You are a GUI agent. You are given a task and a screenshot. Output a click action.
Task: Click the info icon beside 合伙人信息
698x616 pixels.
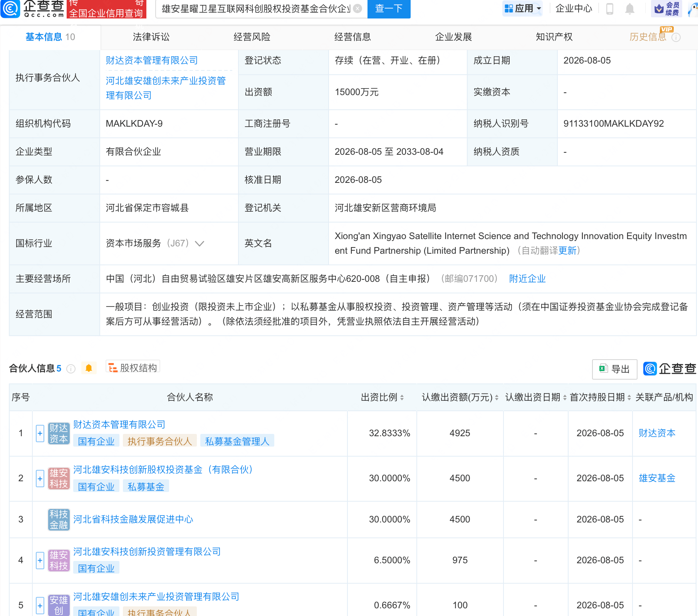(x=71, y=369)
